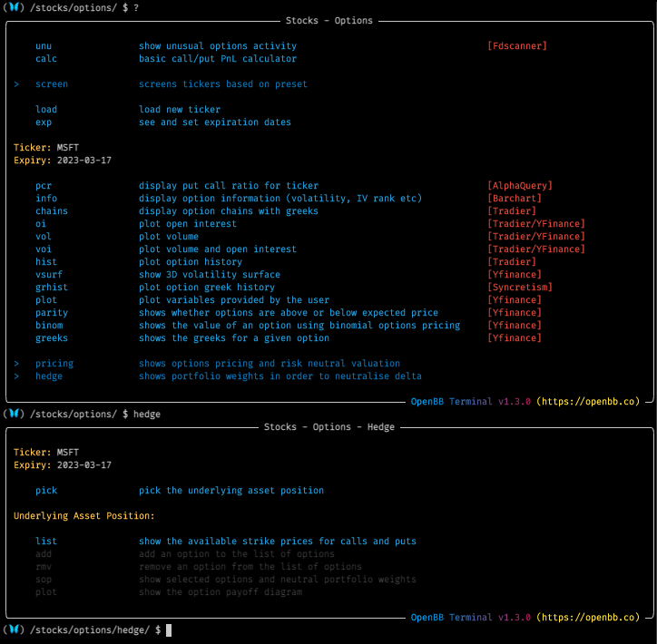Click the [Syncretism] source tag

[520, 288]
